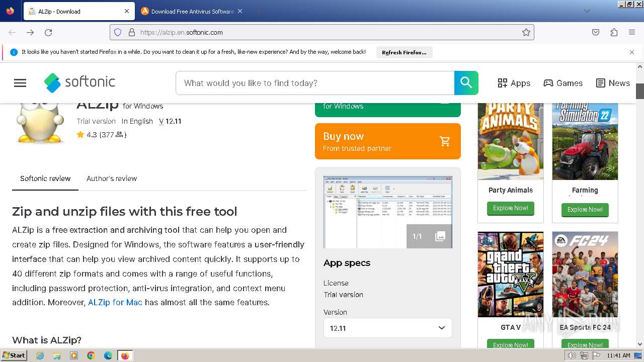
Task: Click the V 12.11 version label
Action: click(x=170, y=121)
